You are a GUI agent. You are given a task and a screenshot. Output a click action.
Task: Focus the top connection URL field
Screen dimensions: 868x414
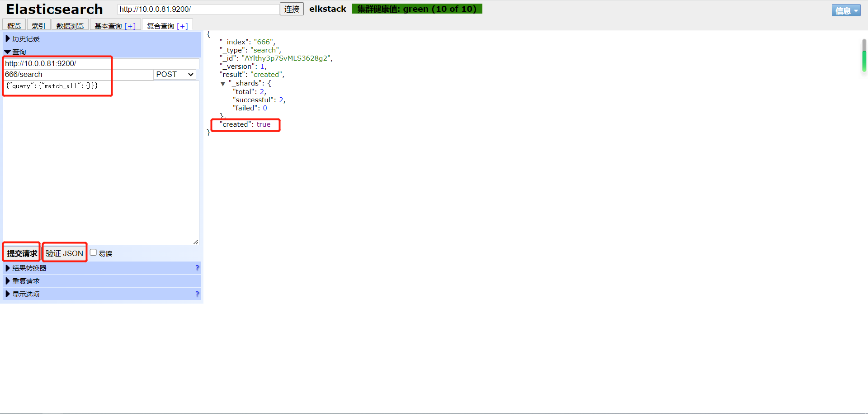(198, 9)
